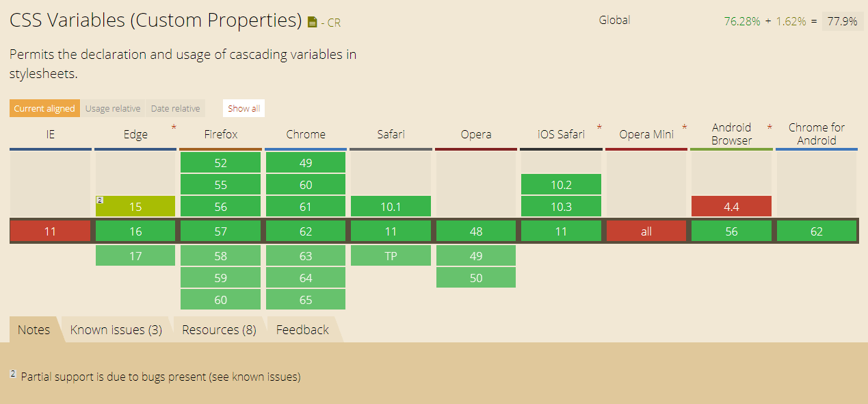
Task: Click the Chrome for Android column header
Action: coord(817,134)
